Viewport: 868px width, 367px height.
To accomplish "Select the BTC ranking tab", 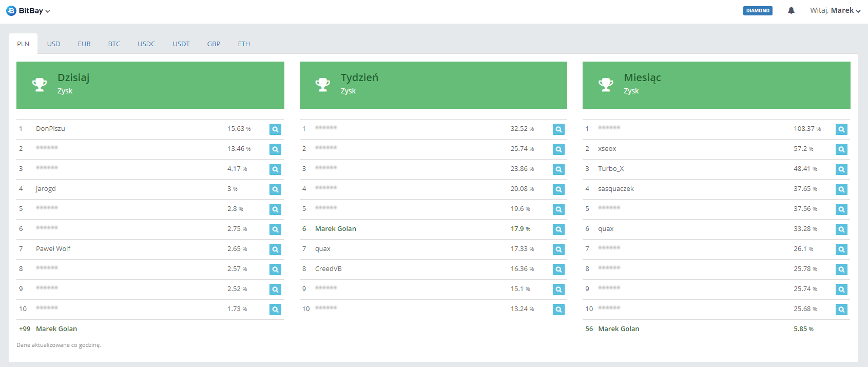I will point(114,44).
